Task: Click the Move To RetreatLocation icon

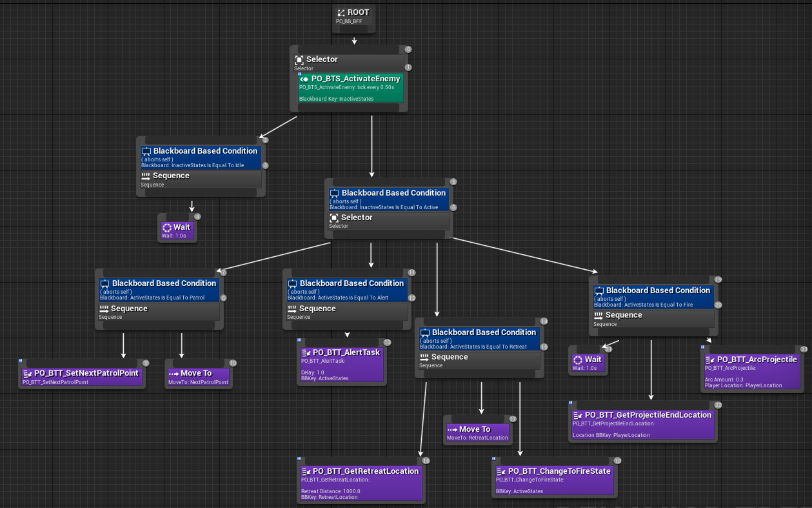Action: click(452, 430)
